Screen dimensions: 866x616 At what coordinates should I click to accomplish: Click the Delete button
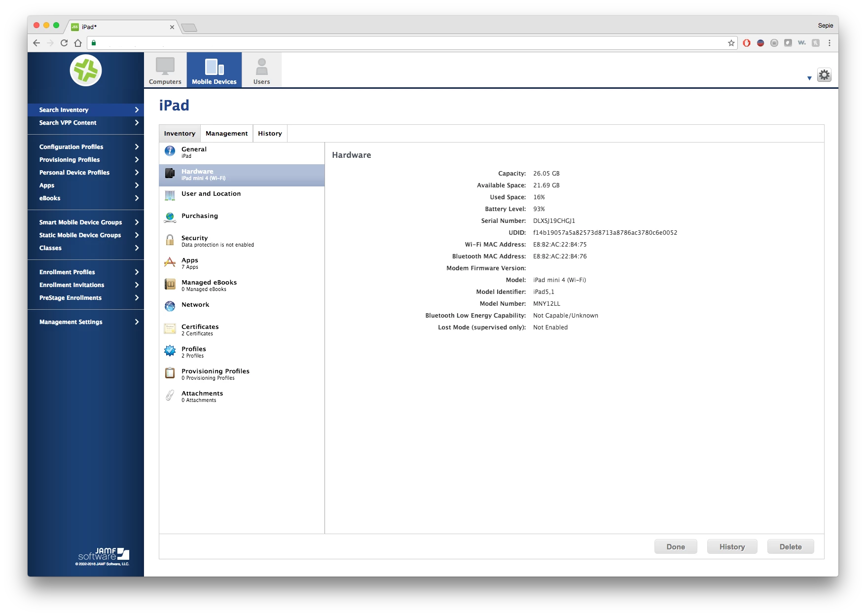click(x=791, y=546)
